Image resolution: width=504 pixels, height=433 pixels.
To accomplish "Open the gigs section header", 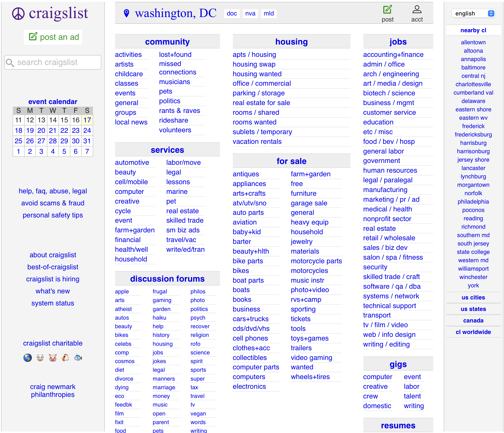I will (x=398, y=364).
